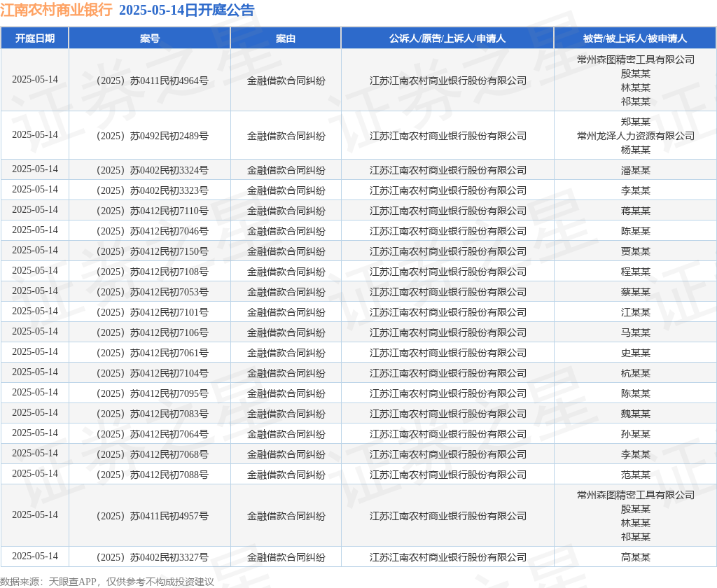The height and width of the screenshot is (588, 717).
Task: Click 金融借款合同纠纷 in case 3327 row
Action: pyautogui.click(x=286, y=557)
